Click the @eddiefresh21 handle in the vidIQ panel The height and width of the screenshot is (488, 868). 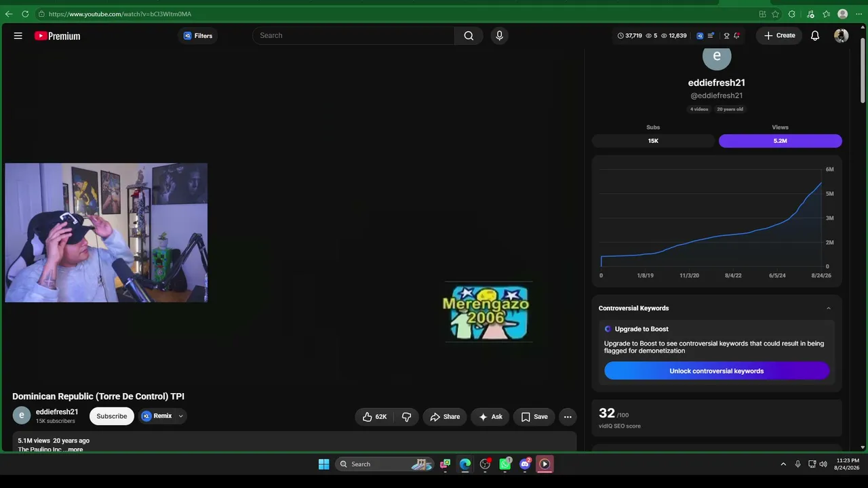click(x=717, y=96)
